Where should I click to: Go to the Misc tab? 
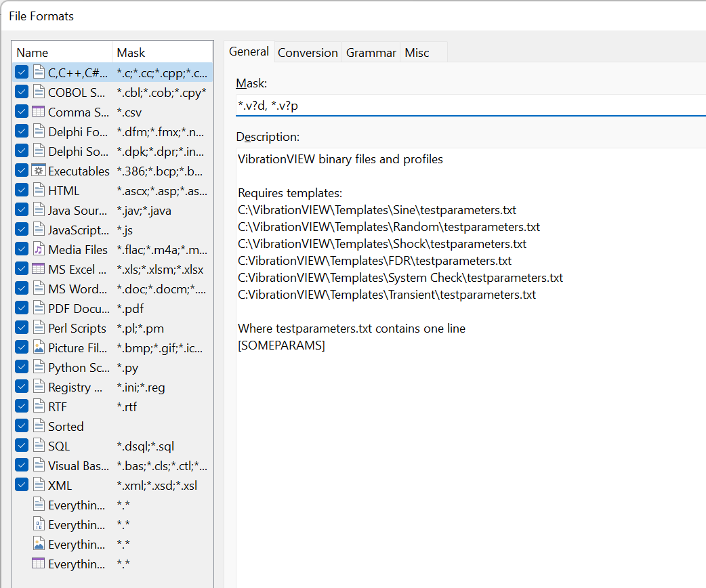[x=417, y=53]
